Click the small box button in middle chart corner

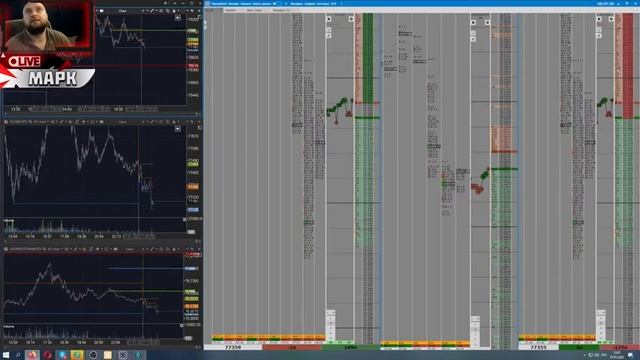pos(178,129)
